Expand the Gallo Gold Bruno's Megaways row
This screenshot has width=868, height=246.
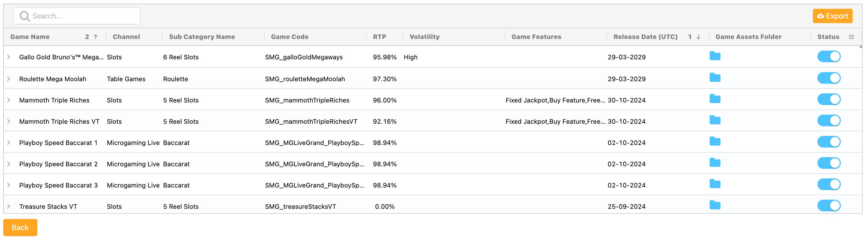click(9, 57)
